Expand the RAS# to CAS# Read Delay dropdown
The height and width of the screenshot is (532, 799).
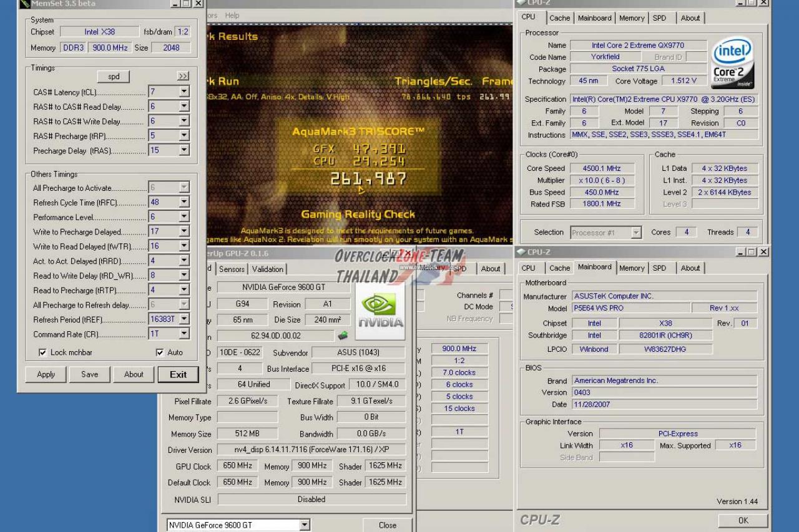pos(184,107)
